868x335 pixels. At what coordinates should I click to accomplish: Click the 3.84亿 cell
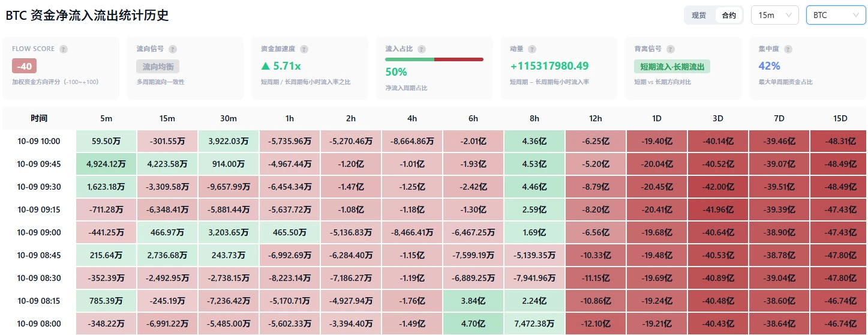pos(473,301)
